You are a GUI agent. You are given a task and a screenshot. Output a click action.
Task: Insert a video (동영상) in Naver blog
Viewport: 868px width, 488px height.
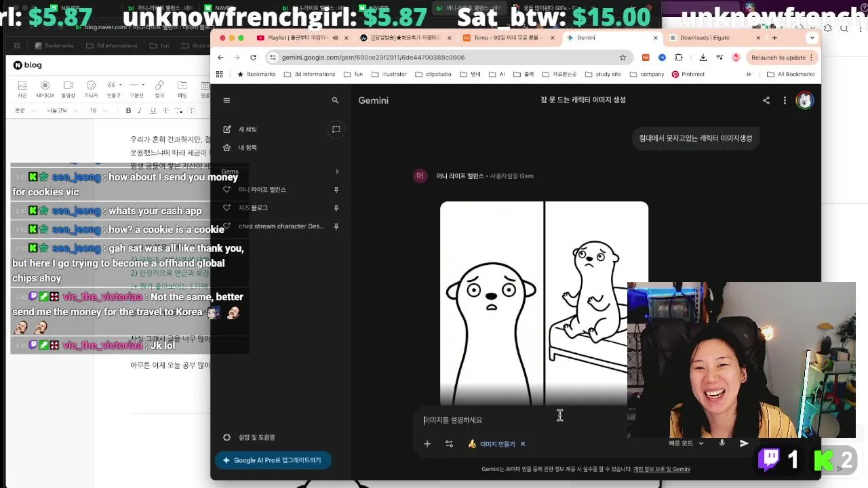(x=68, y=89)
